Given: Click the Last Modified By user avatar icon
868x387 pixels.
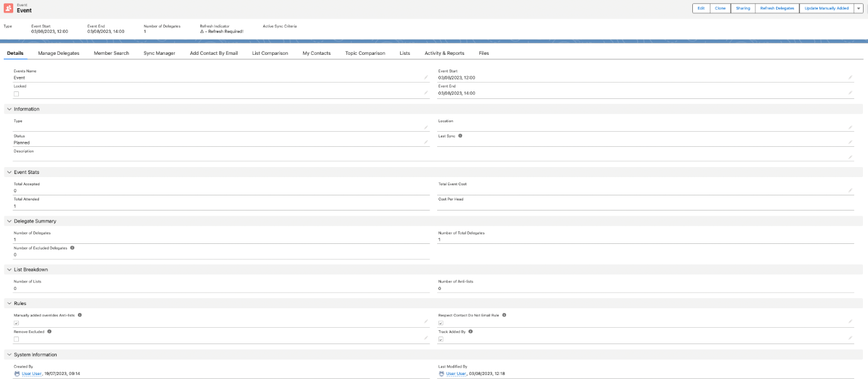Looking at the screenshot, I should pyautogui.click(x=442, y=374).
